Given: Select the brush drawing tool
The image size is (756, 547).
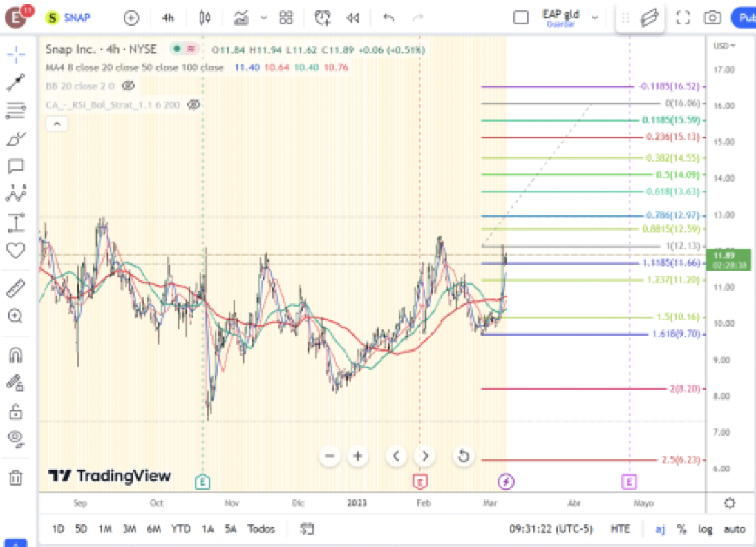Looking at the screenshot, I should [16, 139].
